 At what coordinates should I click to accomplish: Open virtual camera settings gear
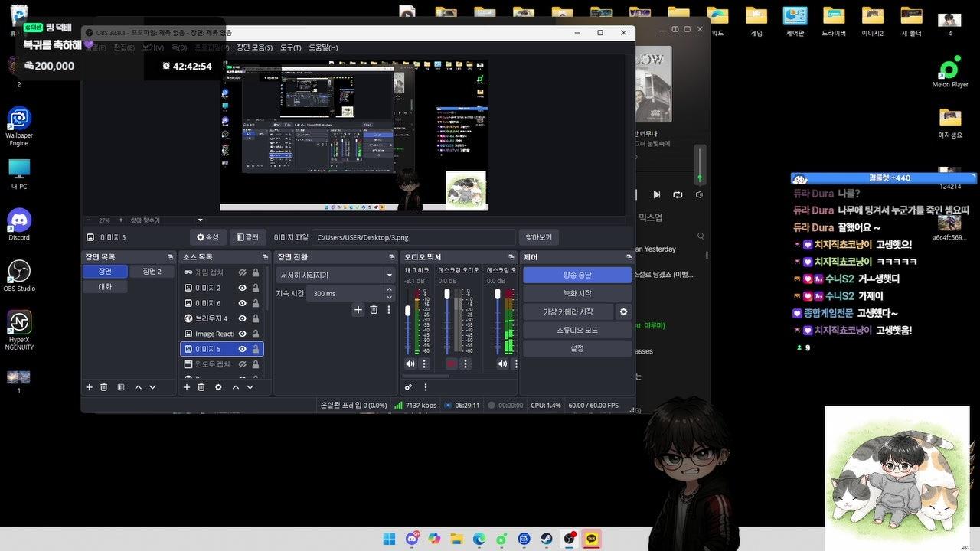[x=623, y=311]
